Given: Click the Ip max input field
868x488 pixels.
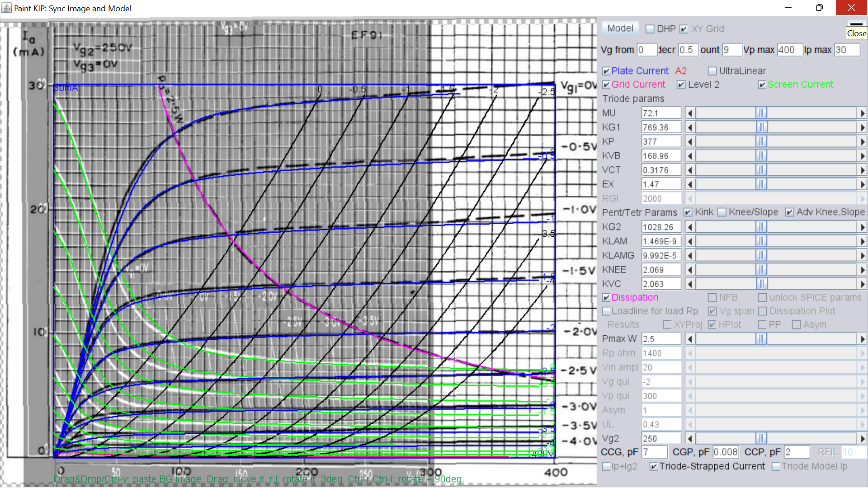Looking at the screenshot, I should click(x=847, y=50).
